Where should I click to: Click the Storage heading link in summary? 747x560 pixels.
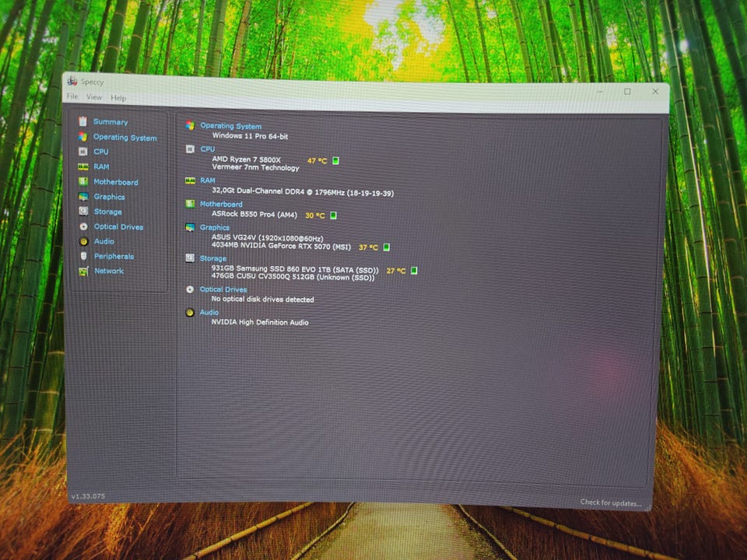213,258
